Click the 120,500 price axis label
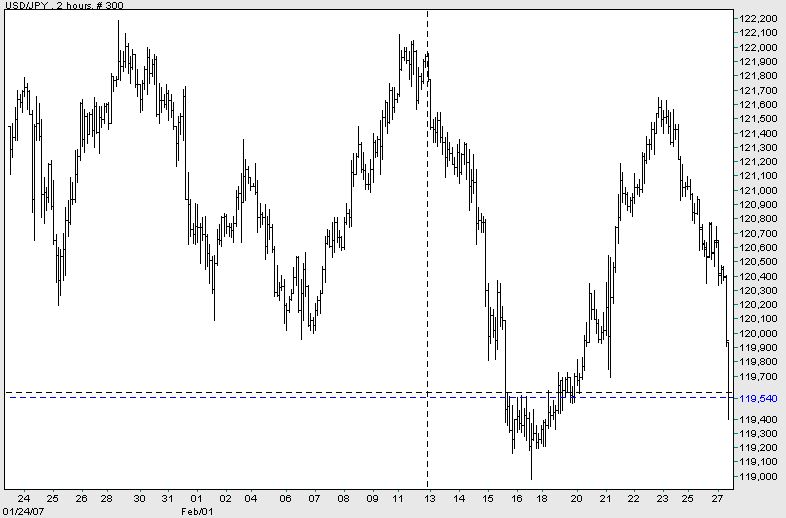 756,262
